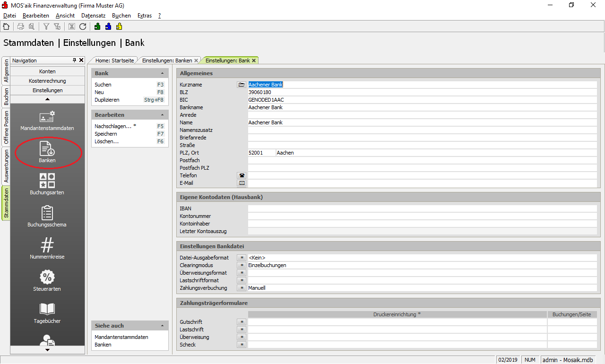This screenshot has height=364, width=605.
Task: Click the refresh icon in the toolbar
Action: click(83, 26)
